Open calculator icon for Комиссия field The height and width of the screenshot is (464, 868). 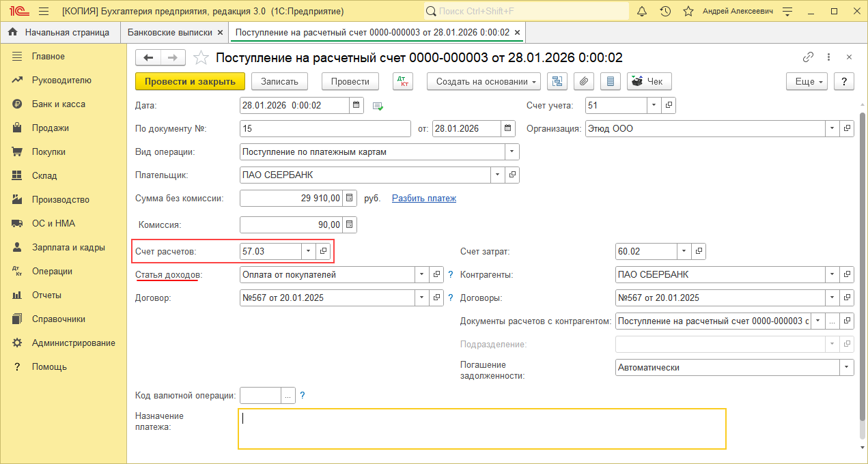(x=349, y=224)
